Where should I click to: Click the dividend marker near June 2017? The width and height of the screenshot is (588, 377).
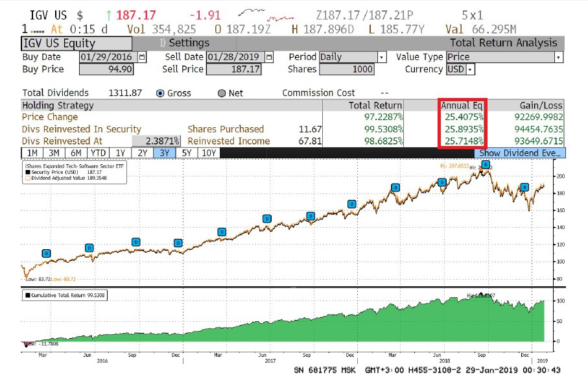click(266, 219)
